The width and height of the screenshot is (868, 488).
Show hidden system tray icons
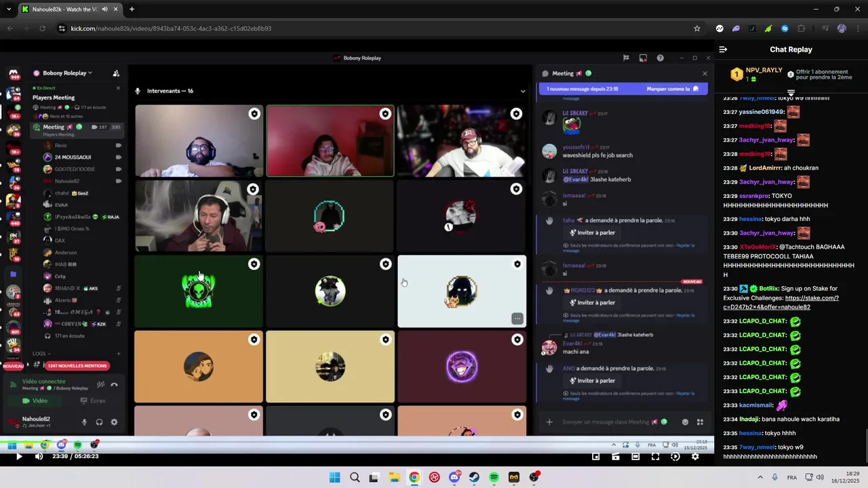(759, 477)
